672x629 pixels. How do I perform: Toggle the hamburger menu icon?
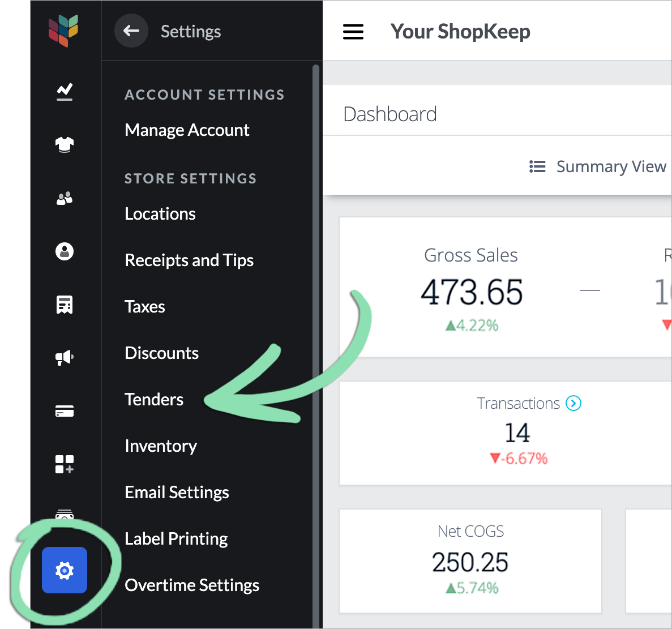(353, 32)
